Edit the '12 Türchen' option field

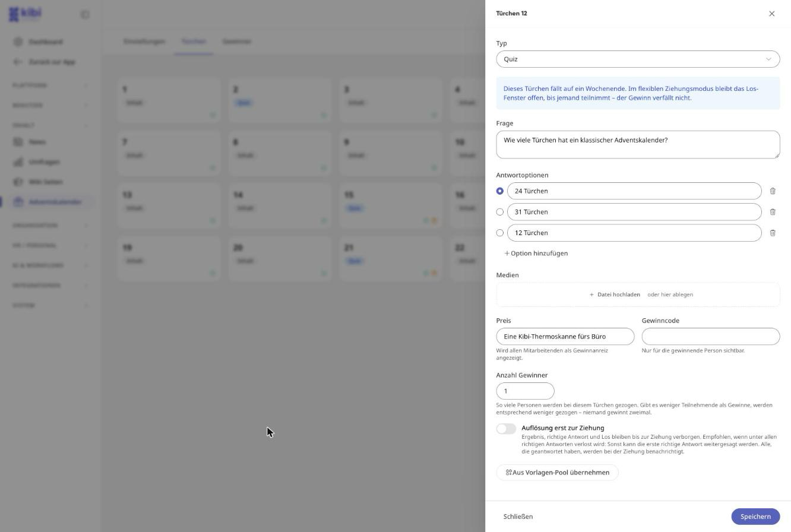pyautogui.click(x=634, y=233)
